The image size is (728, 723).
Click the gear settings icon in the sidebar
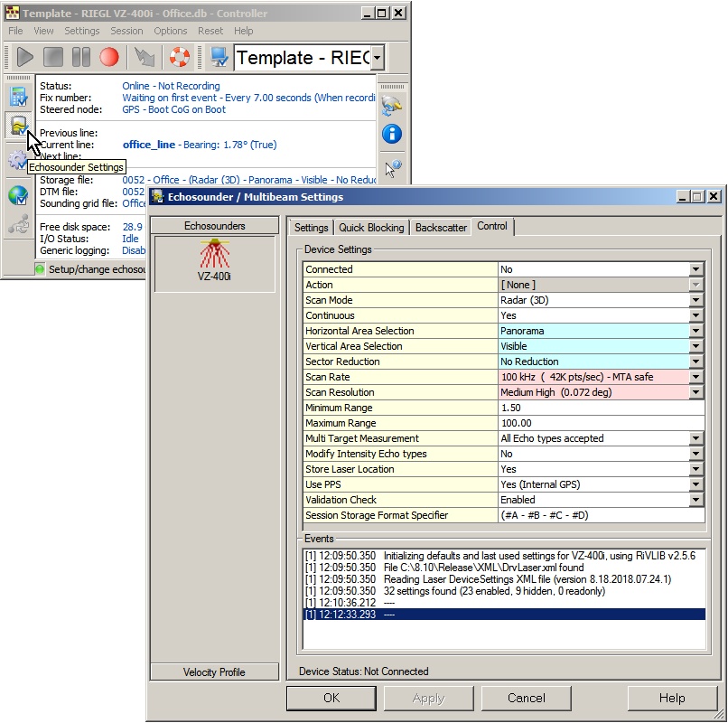[x=16, y=161]
